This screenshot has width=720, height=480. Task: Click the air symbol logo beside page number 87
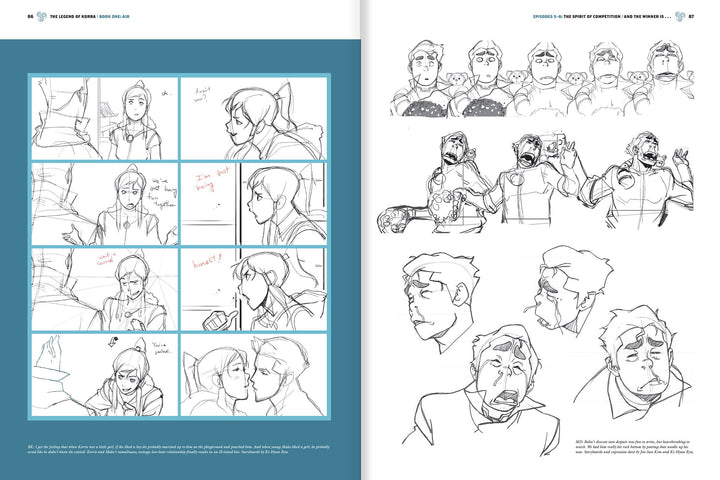point(680,17)
